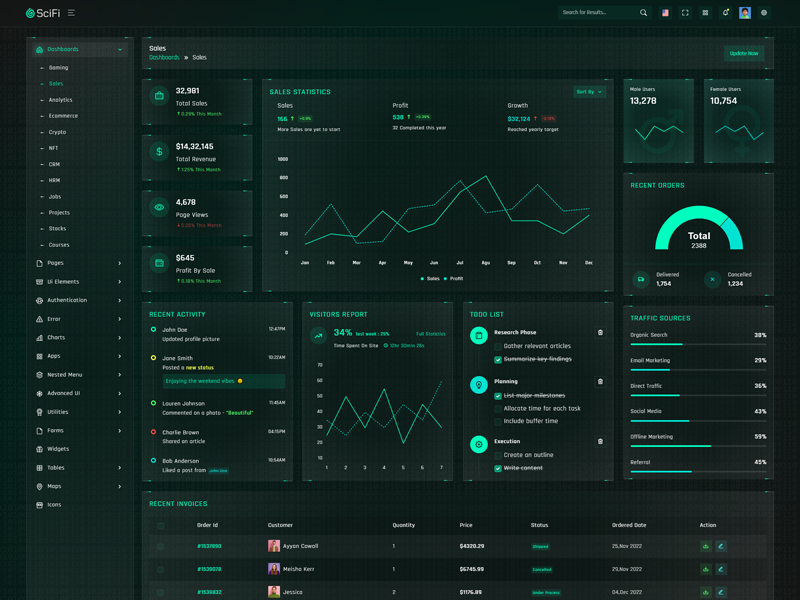Click the Update Now button

[743, 53]
